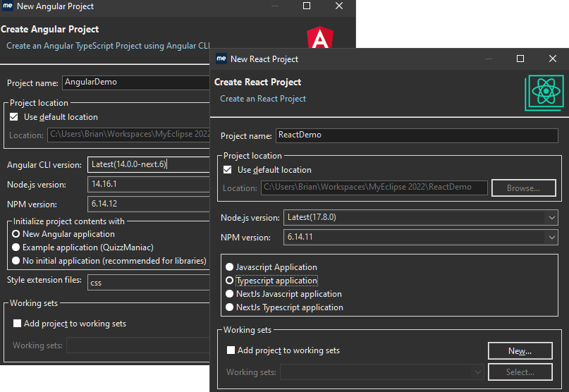This screenshot has height=392, width=569.
Task: Click 'Create React Project' heading
Action: (257, 82)
